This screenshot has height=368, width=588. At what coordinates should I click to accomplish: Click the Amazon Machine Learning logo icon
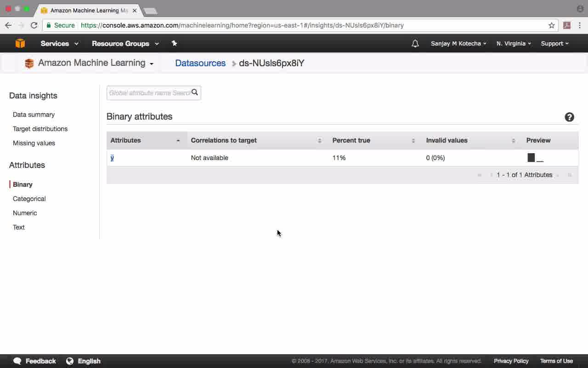click(29, 63)
